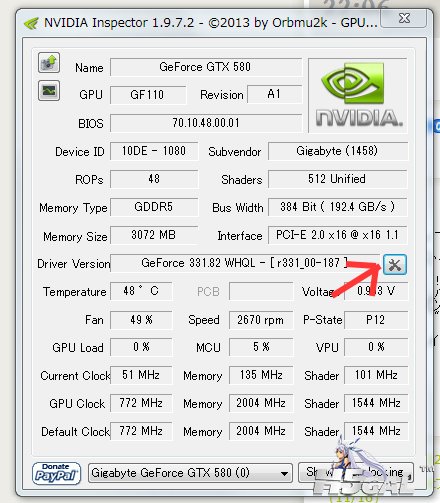
Task: Open driver profile settings wrench icon
Action: (395, 265)
